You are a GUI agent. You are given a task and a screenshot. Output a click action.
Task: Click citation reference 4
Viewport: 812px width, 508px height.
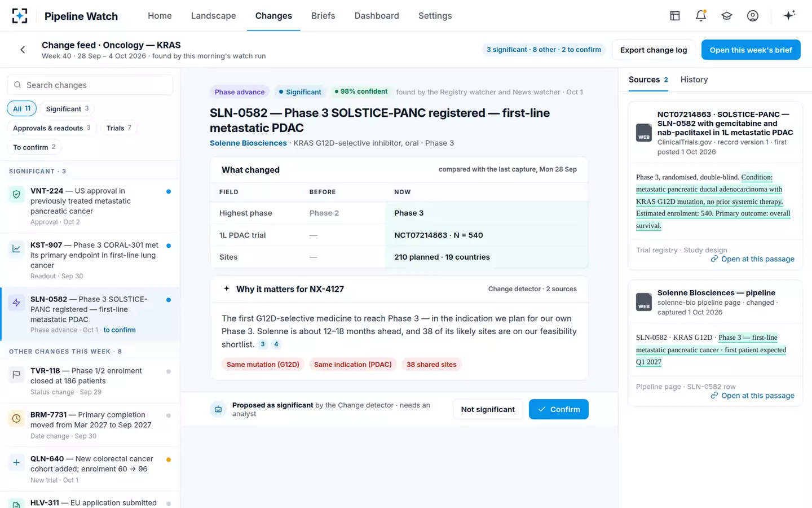pyautogui.click(x=276, y=344)
